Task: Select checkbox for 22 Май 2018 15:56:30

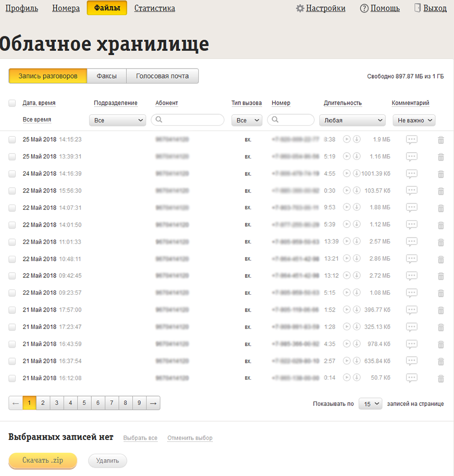Action: (x=12, y=191)
